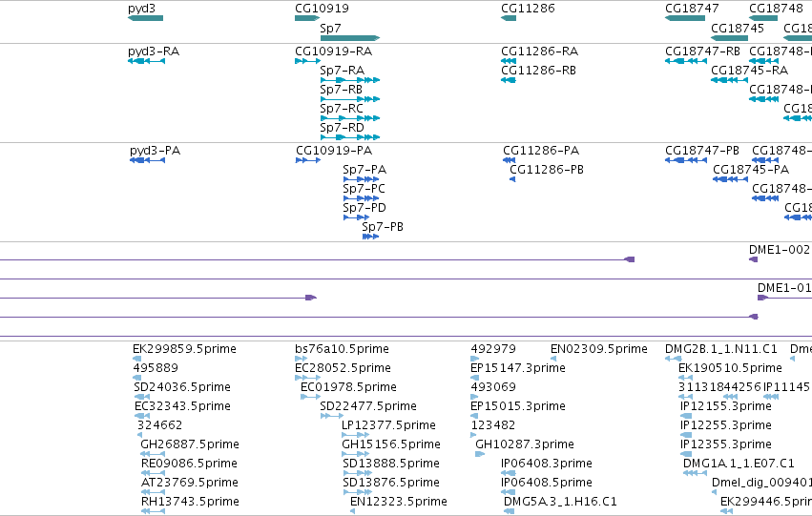Click the Sp7-RC transcript
The width and height of the screenshot is (812, 516).
click(x=350, y=118)
